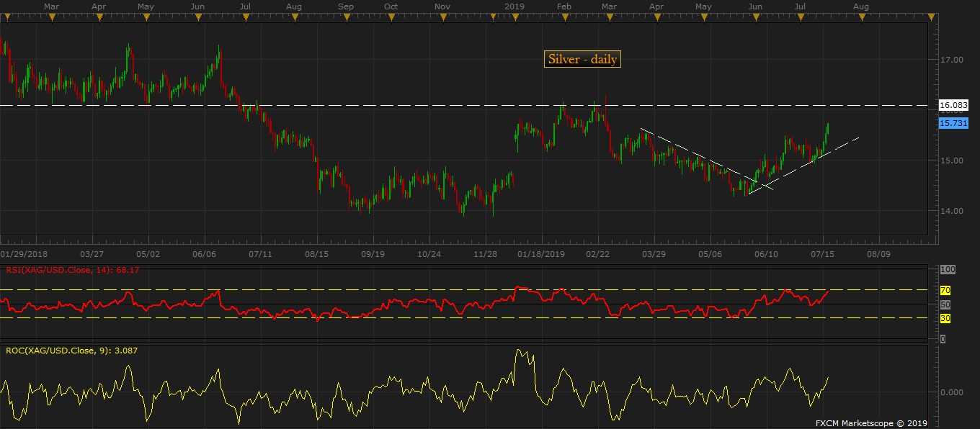The image size is (980, 429).
Task: Click the 09/19 date on time axis
Action: pos(373,254)
